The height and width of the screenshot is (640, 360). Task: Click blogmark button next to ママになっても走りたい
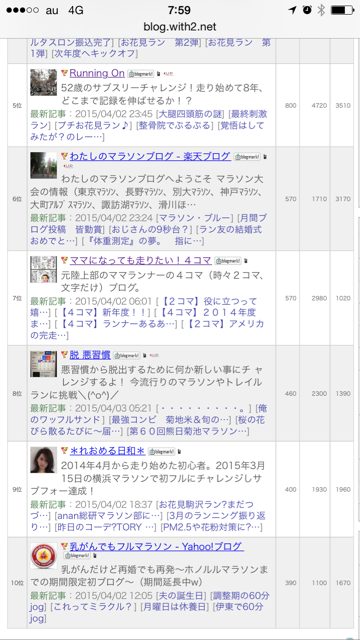click(228, 261)
